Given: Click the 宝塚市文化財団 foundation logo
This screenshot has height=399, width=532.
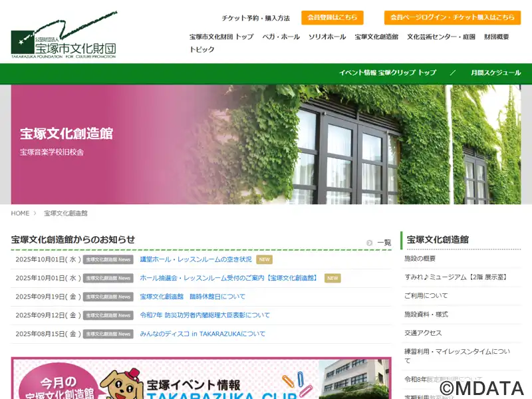Looking at the screenshot, I should [x=64, y=35].
